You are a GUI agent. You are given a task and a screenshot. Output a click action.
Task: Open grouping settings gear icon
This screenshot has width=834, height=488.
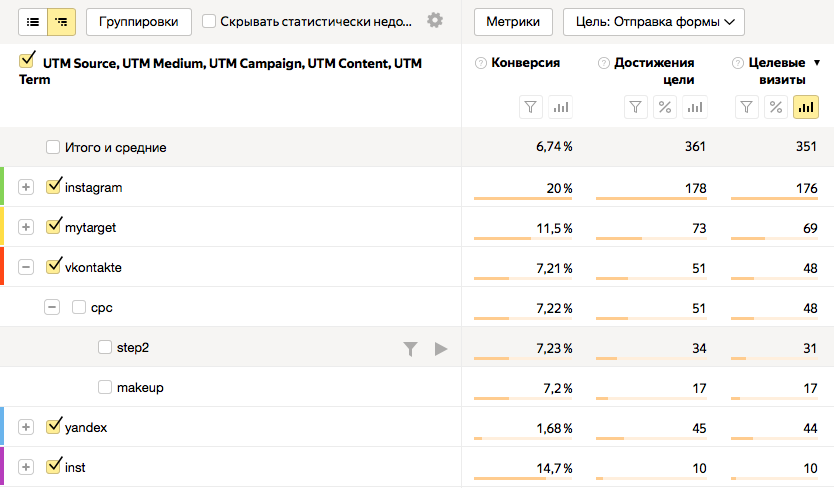coord(434,21)
